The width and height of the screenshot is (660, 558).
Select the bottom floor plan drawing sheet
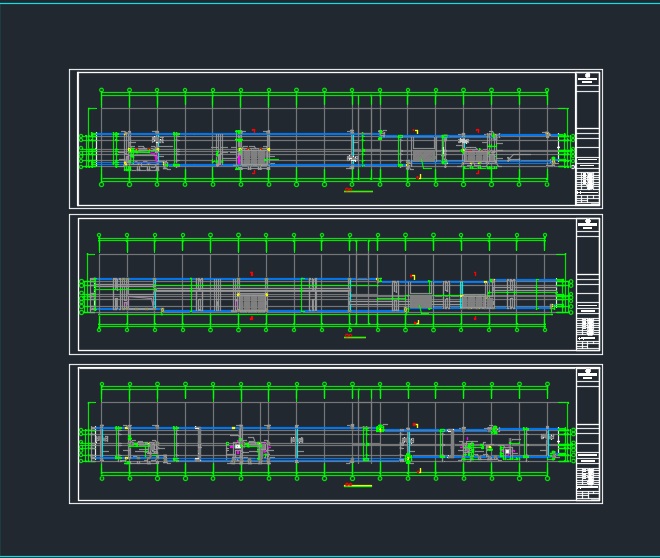click(336, 434)
